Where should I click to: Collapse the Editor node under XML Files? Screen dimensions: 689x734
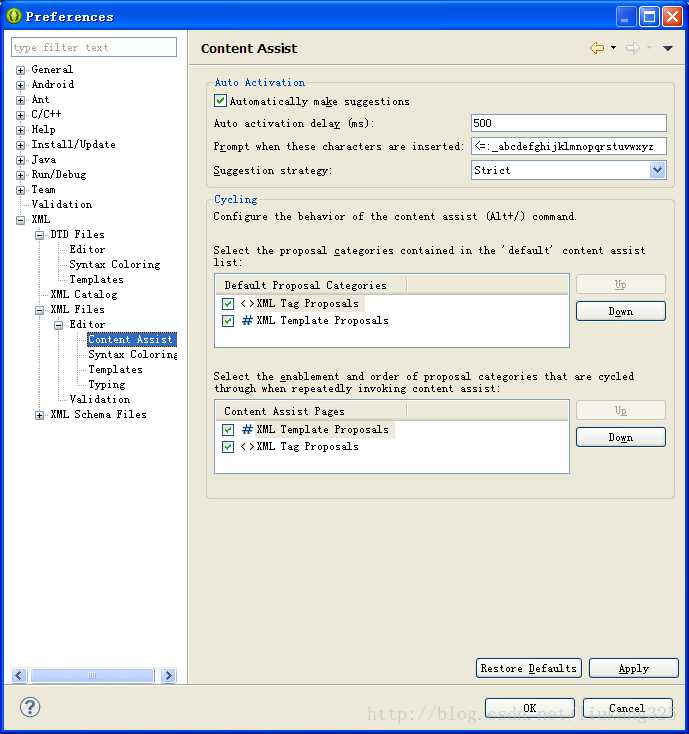[x=58, y=325]
